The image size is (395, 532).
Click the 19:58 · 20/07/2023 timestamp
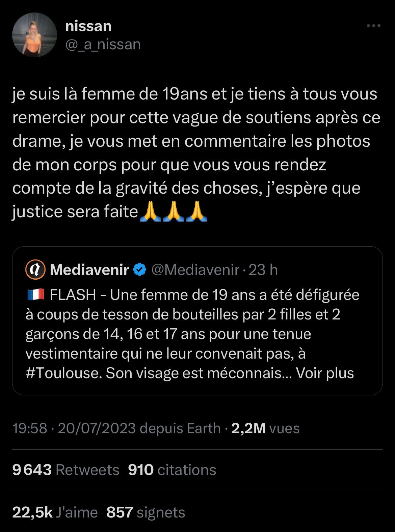pyautogui.click(x=74, y=428)
